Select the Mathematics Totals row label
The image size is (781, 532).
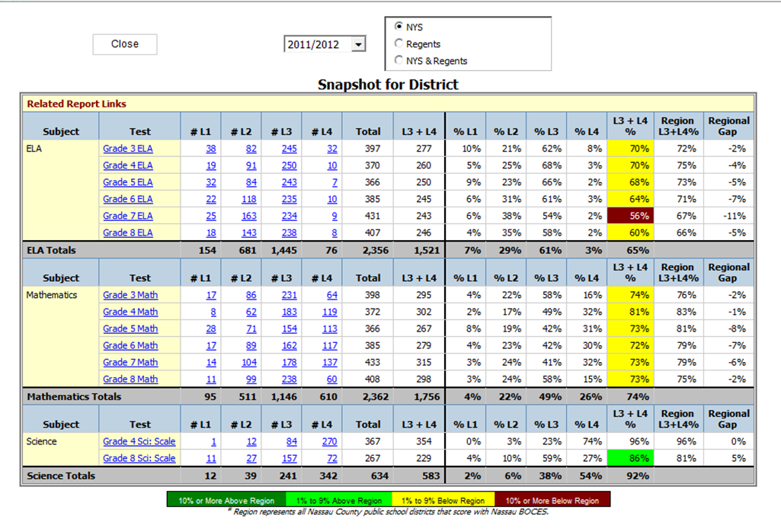coord(74,397)
